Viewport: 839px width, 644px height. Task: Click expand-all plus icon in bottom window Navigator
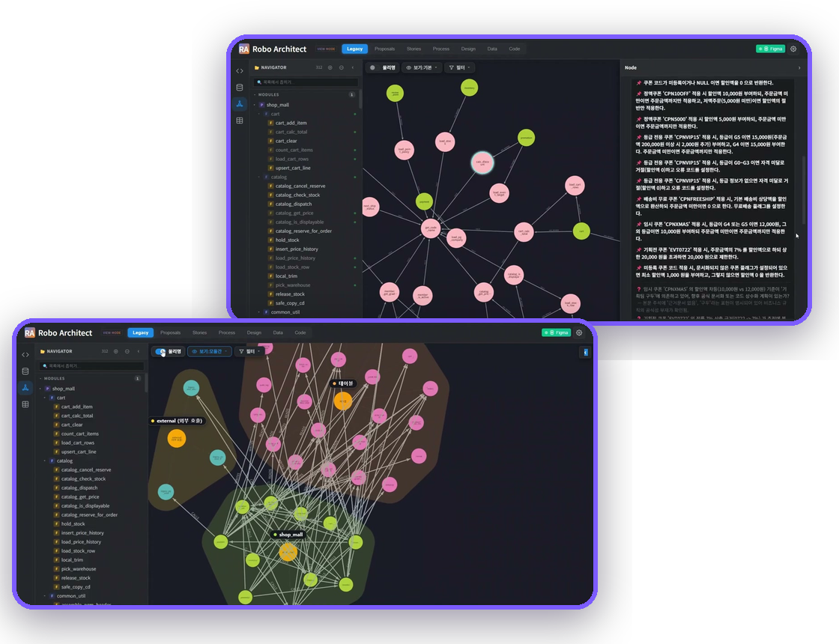[115, 351]
